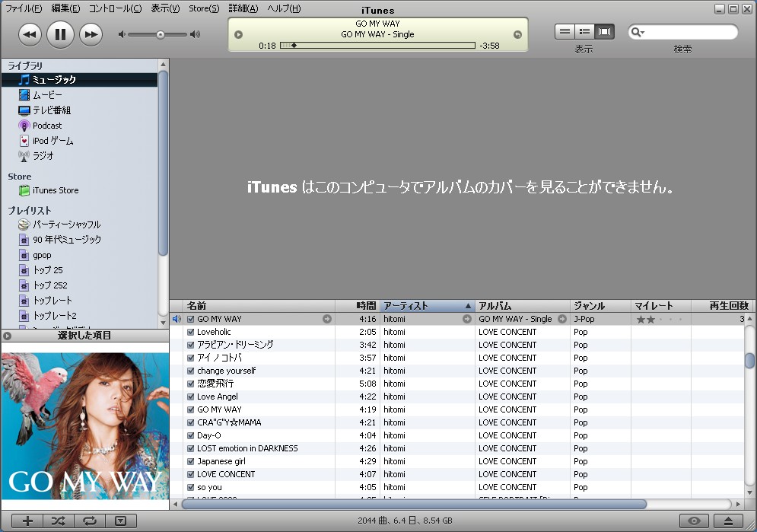This screenshot has height=532, width=757.
Task: Open the 詳細 menu
Action: 243,8
